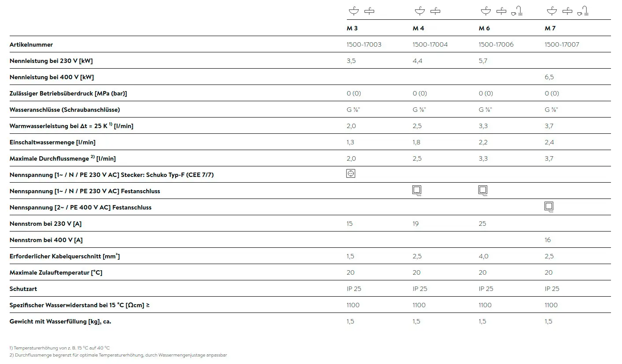Click the 230 V Festanschluss icon for M 6

click(x=483, y=191)
